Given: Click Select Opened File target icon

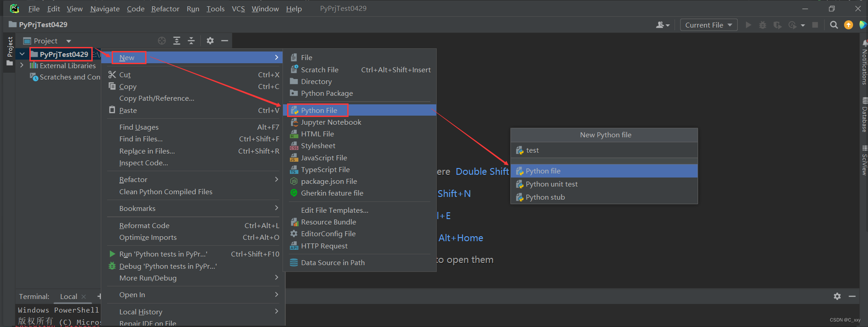Looking at the screenshot, I should coord(162,41).
